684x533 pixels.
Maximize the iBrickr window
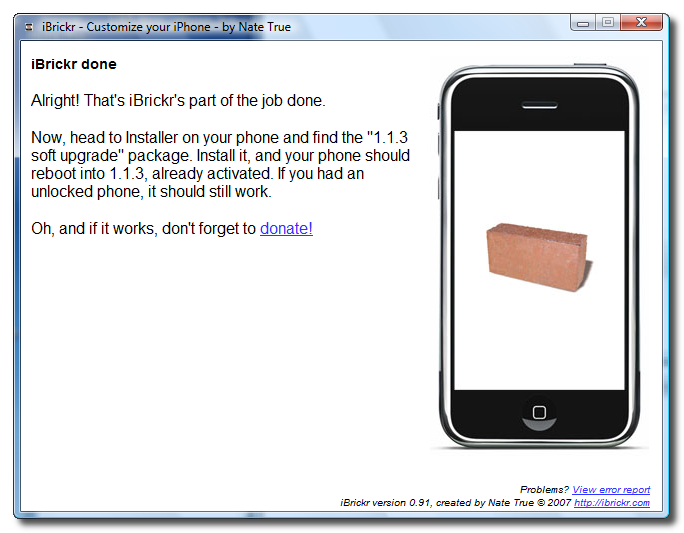click(608, 22)
